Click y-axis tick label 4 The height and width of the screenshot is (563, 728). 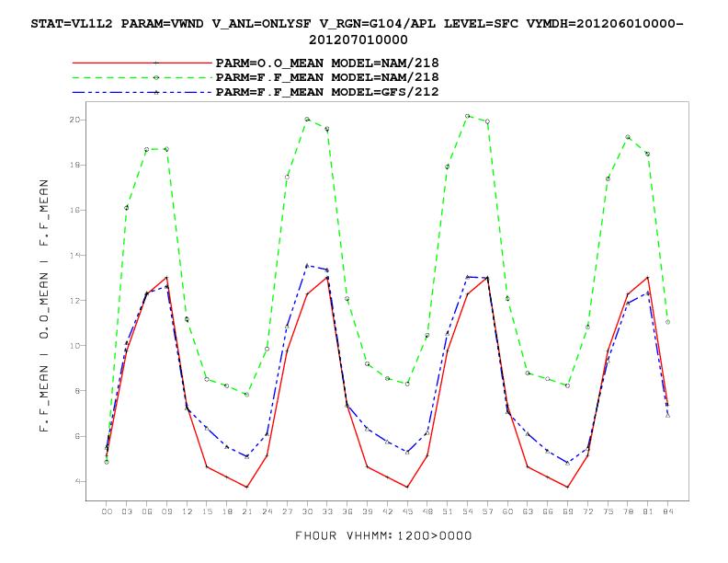[x=77, y=481]
